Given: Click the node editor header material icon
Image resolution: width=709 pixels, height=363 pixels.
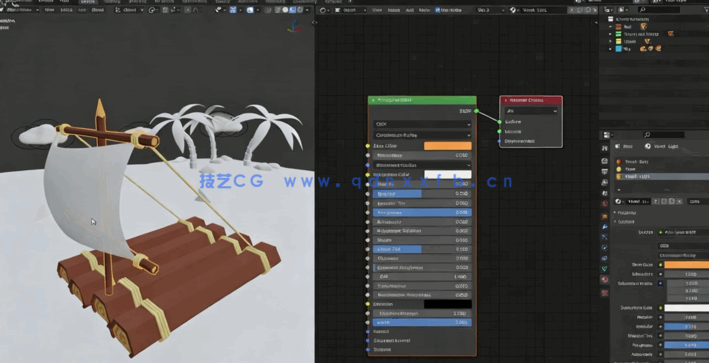Looking at the screenshot, I should 513,10.
